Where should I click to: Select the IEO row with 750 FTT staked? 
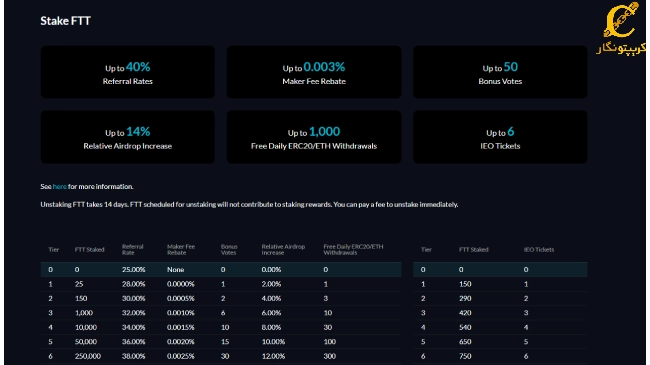(500, 356)
